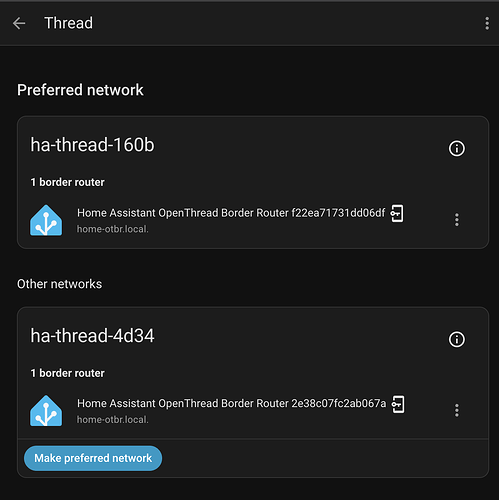The height and width of the screenshot is (500, 499).
Task: Select the ha-thread-4d34 network title
Action: tap(92, 335)
